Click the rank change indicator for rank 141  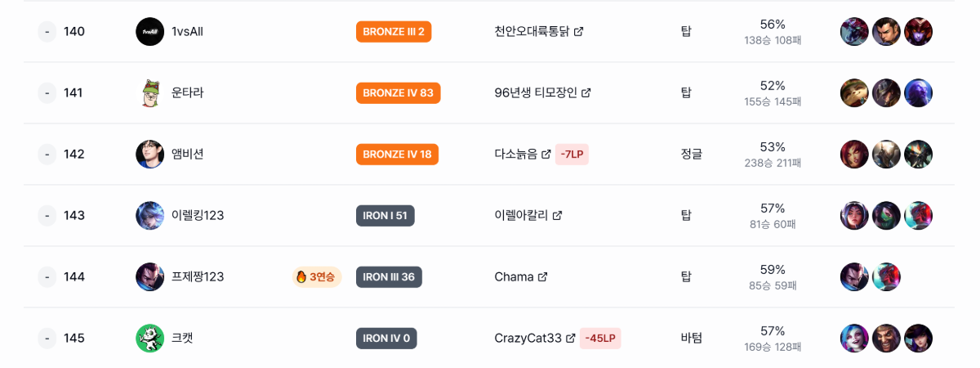(x=47, y=93)
